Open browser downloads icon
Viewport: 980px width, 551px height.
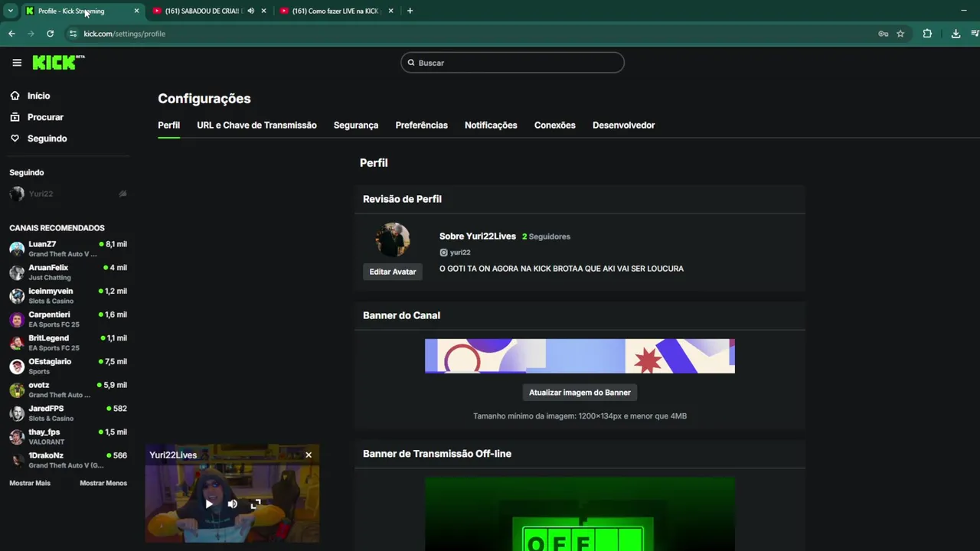pos(955,34)
